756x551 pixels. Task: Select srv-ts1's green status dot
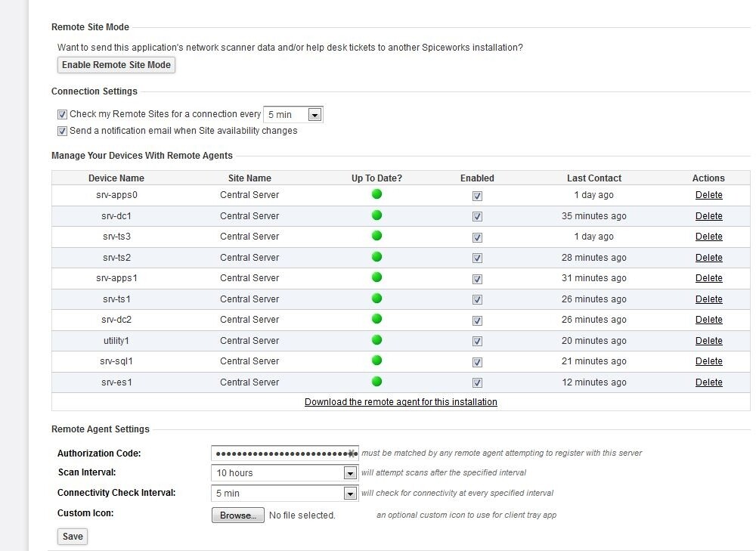tap(376, 299)
